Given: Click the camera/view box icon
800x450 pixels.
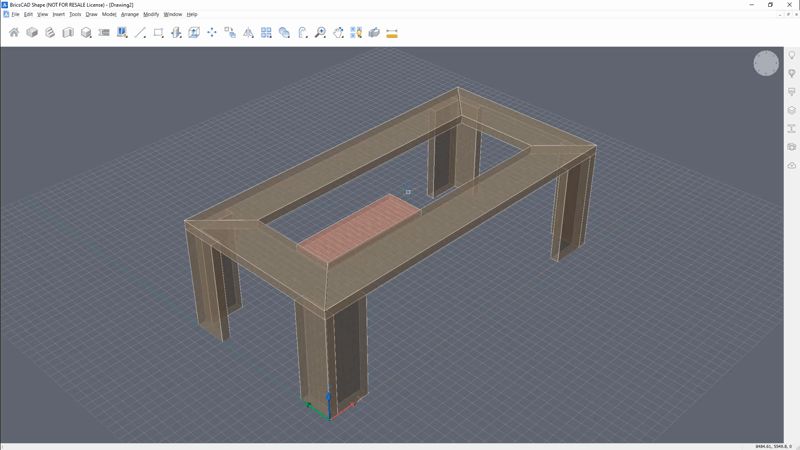Looking at the screenshot, I should pyautogui.click(x=374, y=33).
